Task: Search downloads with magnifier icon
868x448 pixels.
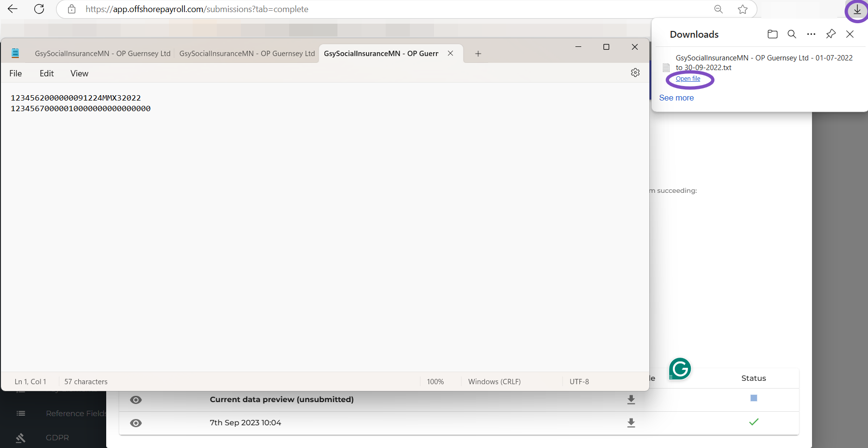Action: [x=792, y=34]
